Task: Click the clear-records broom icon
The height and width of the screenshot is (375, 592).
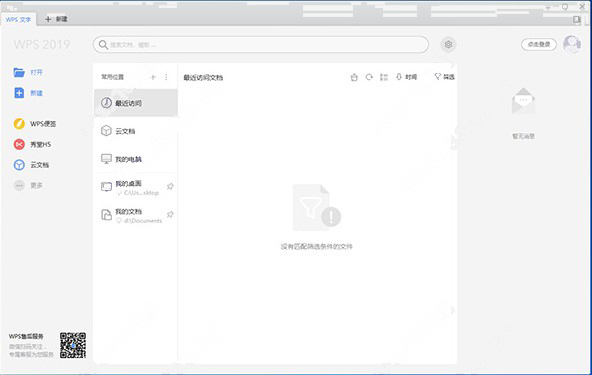Action: click(x=354, y=77)
